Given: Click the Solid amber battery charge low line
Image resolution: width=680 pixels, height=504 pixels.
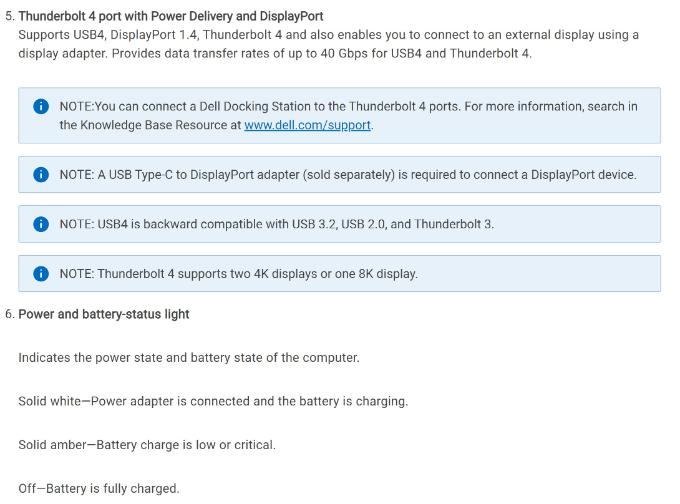Looking at the screenshot, I should 147,445.
